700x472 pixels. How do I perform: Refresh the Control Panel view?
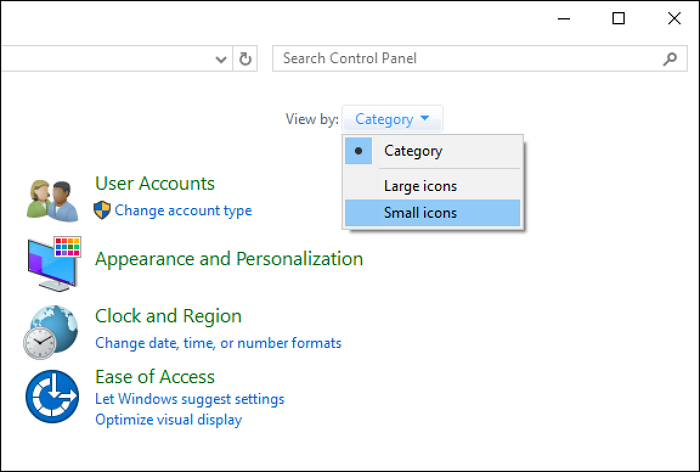pyautogui.click(x=245, y=58)
